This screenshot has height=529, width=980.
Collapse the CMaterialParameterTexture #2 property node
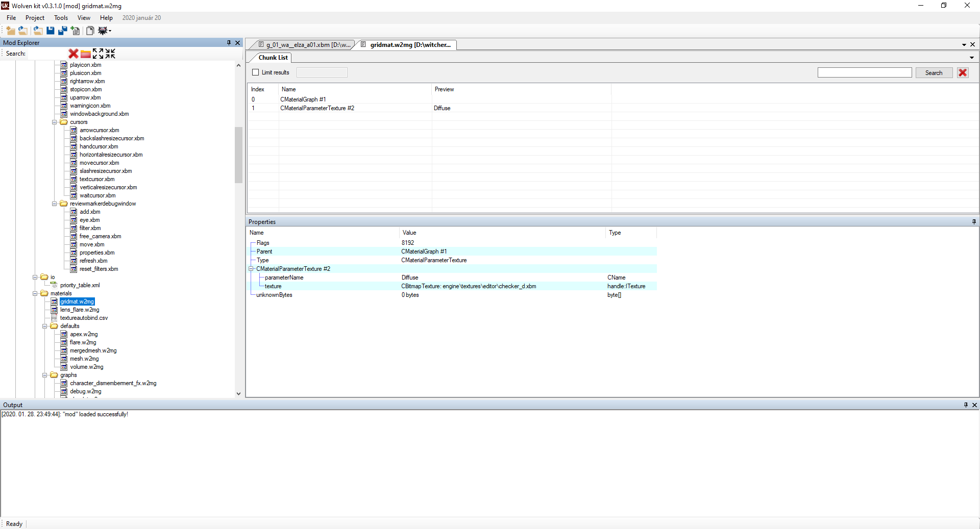[x=251, y=269]
